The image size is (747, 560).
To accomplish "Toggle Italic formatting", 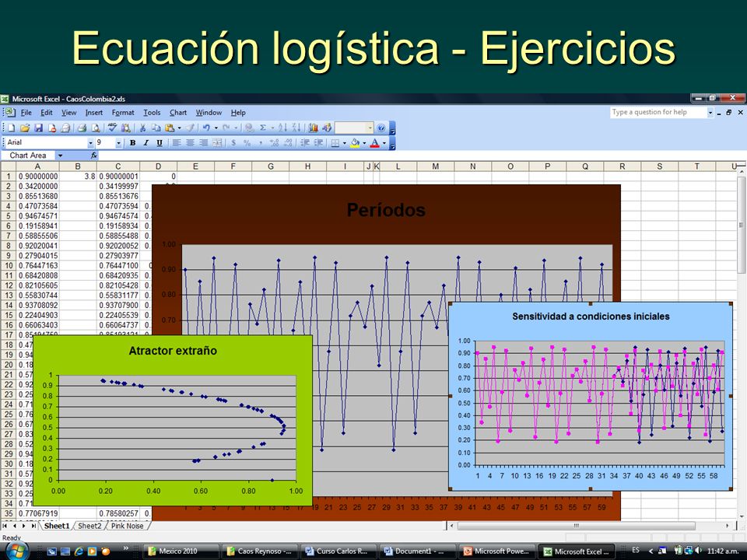I will [x=146, y=142].
